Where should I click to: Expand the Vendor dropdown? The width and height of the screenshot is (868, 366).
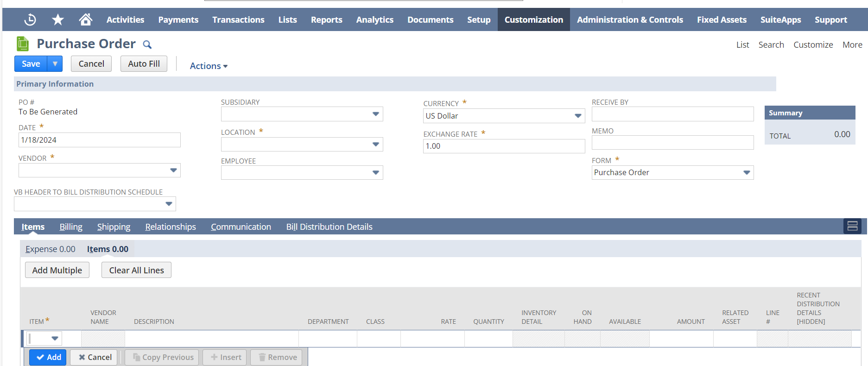(x=173, y=170)
